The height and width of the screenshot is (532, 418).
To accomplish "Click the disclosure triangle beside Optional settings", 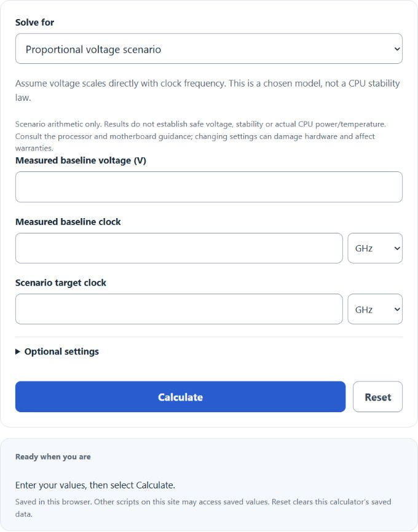I will click(18, 351).
